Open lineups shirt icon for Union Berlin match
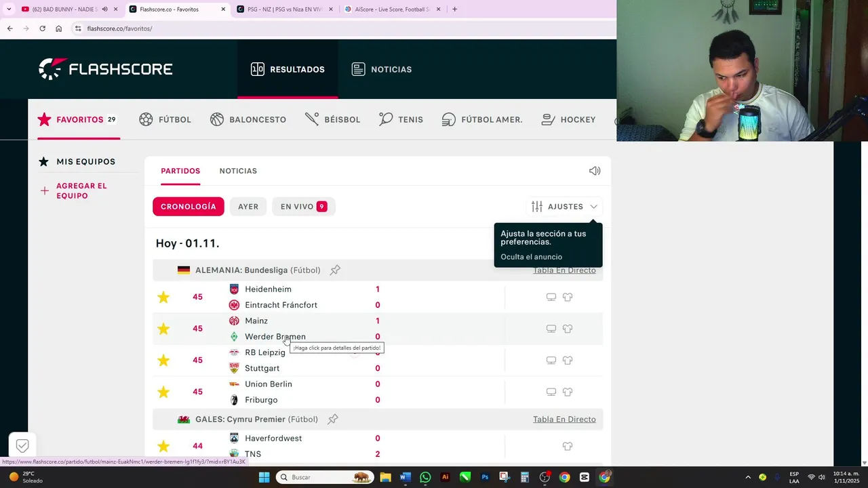 point(568,392)
